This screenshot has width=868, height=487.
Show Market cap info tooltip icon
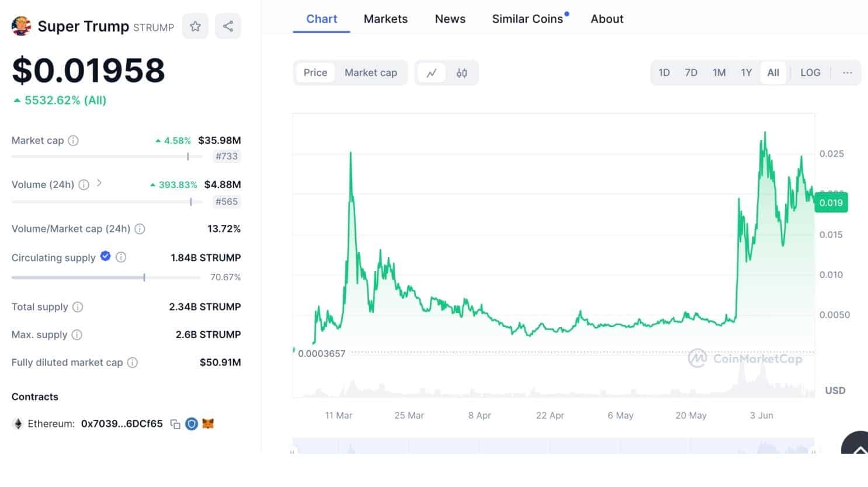click(73, 140)
